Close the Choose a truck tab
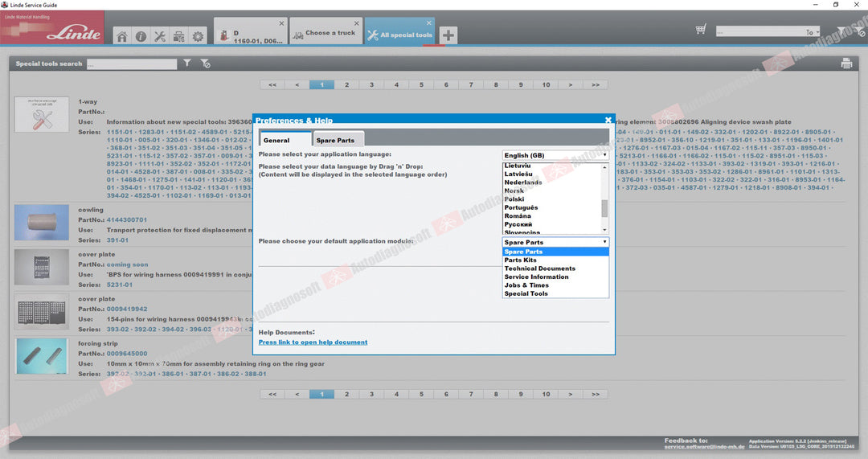 tap(356, 23)
